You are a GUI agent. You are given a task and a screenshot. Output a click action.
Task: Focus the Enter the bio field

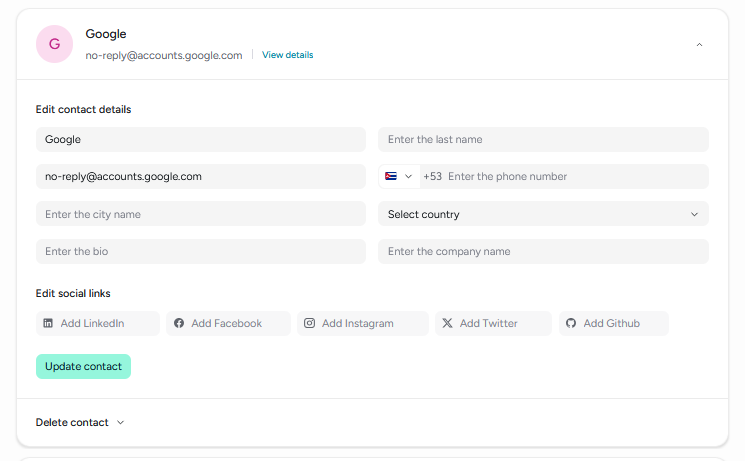tap(201, 251)
